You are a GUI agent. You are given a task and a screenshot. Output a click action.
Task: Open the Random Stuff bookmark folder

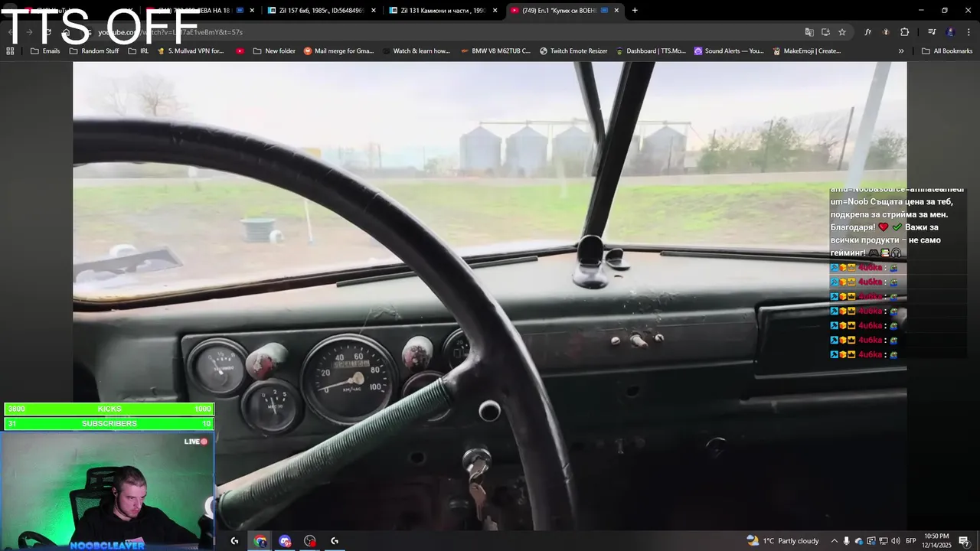click(x=94, y=51)
